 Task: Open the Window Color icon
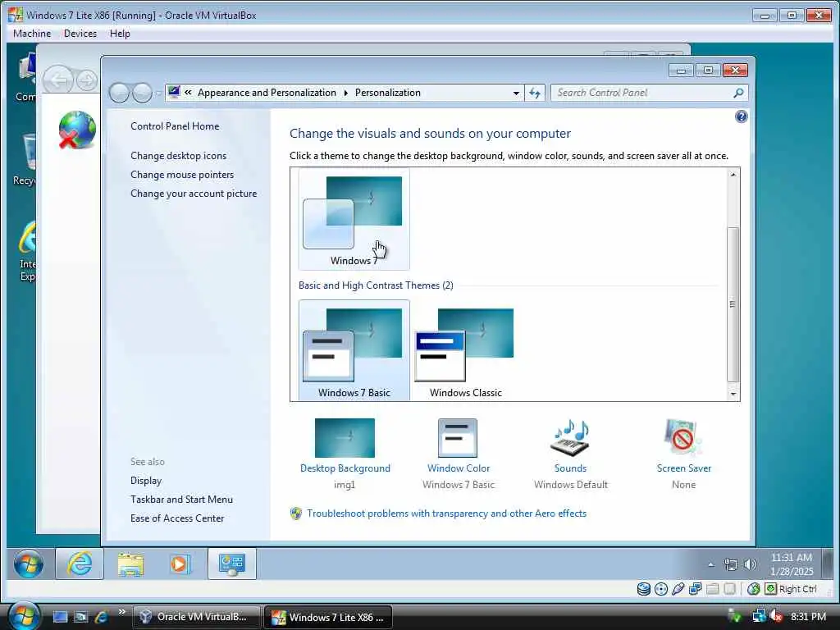click(x=458, y=438)
